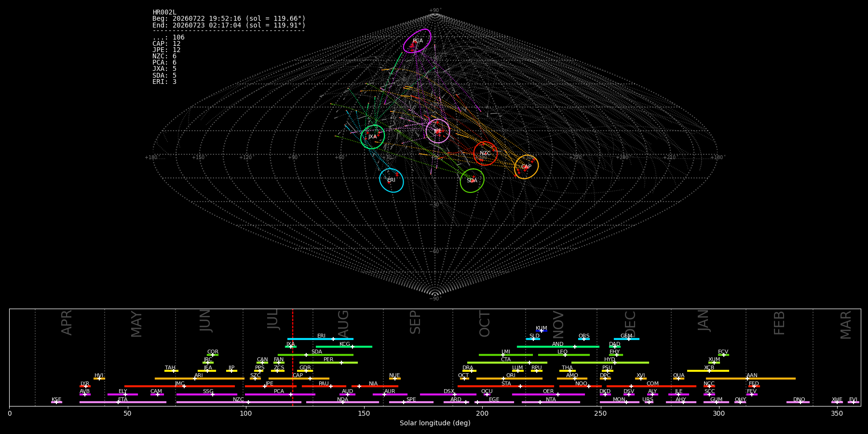Click the JPE pink radiant circle

pyautogui.click(x=438, y=131)
